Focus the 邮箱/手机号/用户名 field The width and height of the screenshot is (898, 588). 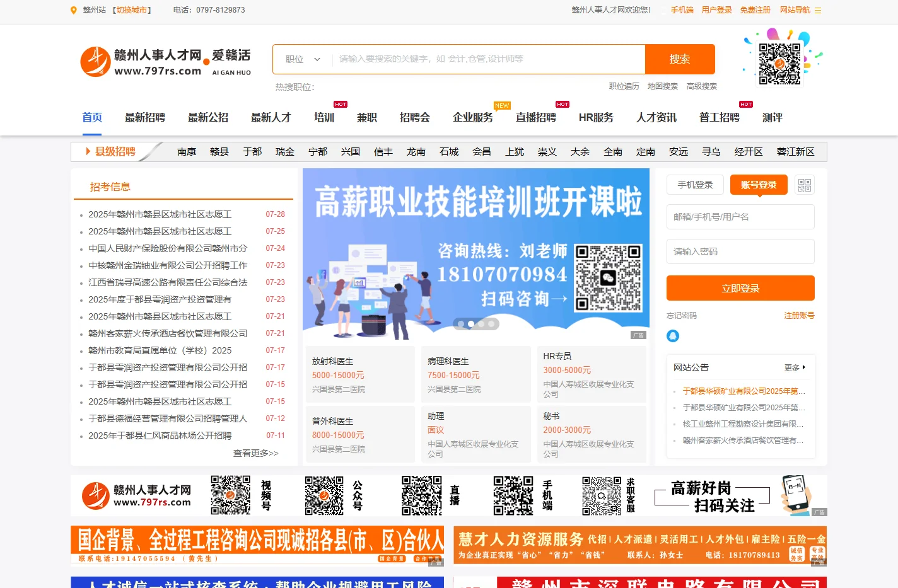coord(740,217)
